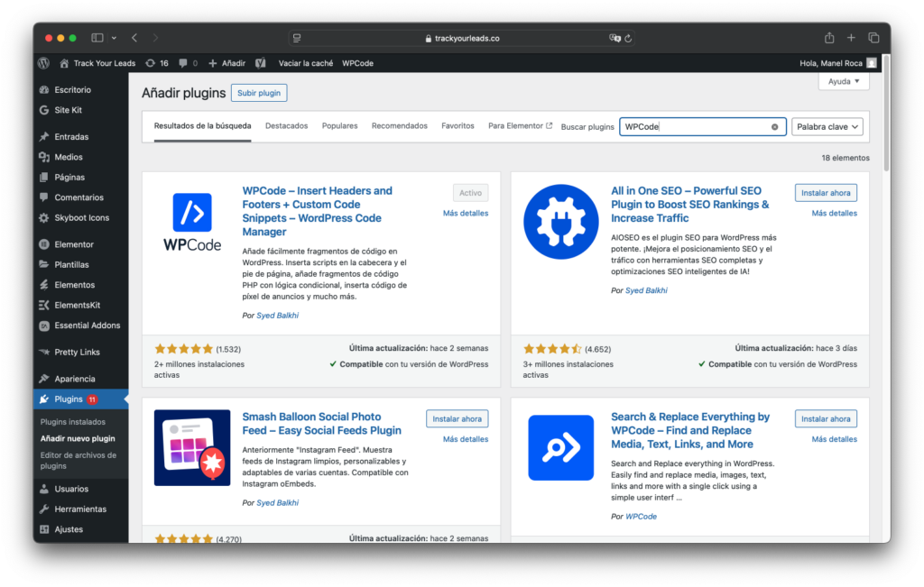Viewport: 924px width, 587px height.
Task: Open the updates counter showing 16
Action: (157, 63)
